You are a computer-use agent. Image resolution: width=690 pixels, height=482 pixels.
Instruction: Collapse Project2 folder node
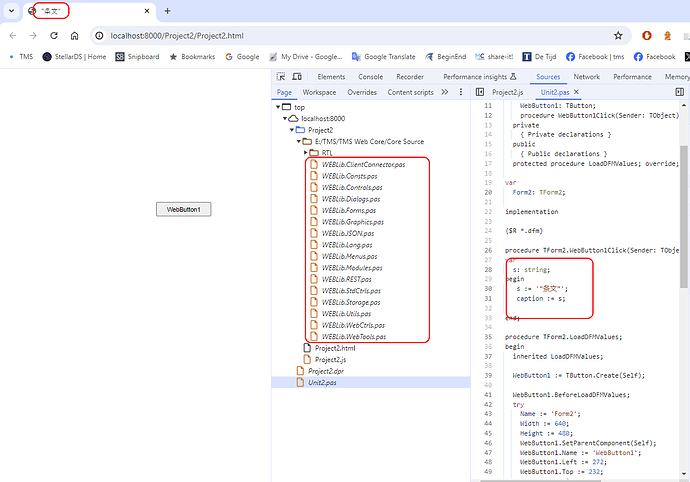pos(292,130)
